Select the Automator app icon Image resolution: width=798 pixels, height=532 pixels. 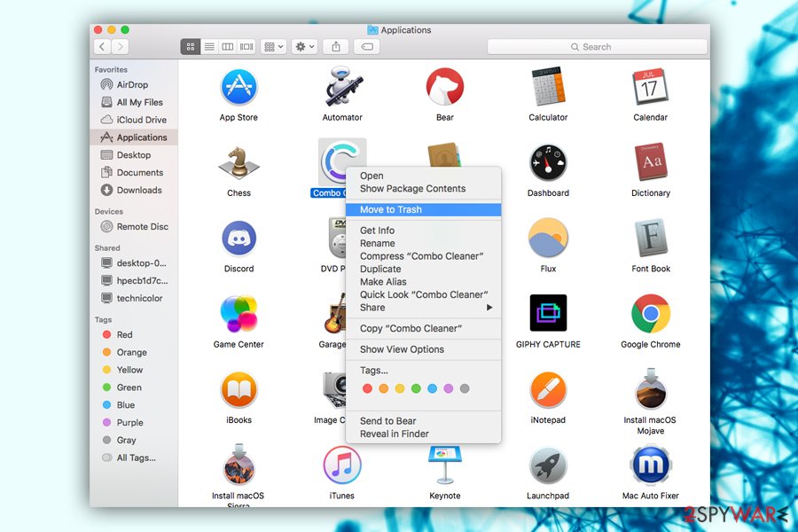pyautogui.click(x=342, y=87)
